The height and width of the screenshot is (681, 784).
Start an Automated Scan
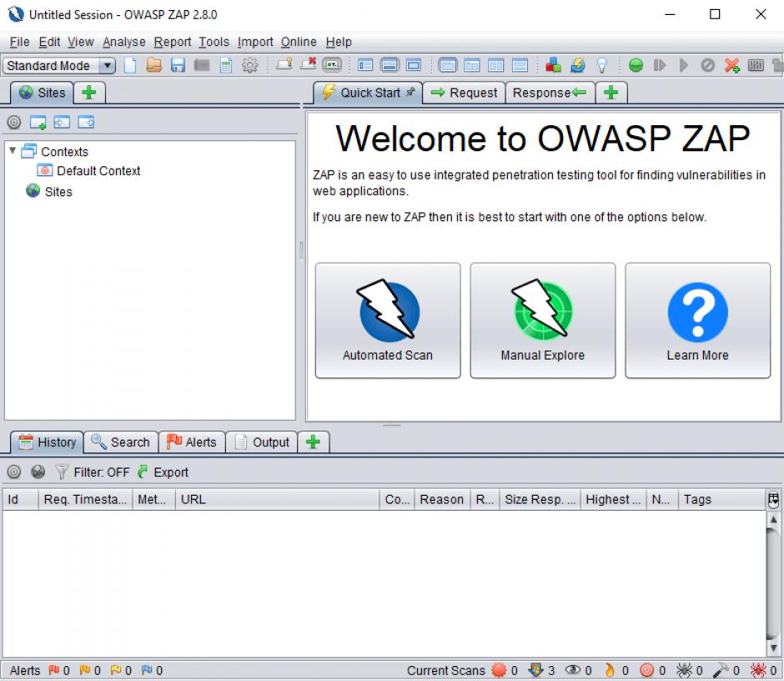point(388,320)
